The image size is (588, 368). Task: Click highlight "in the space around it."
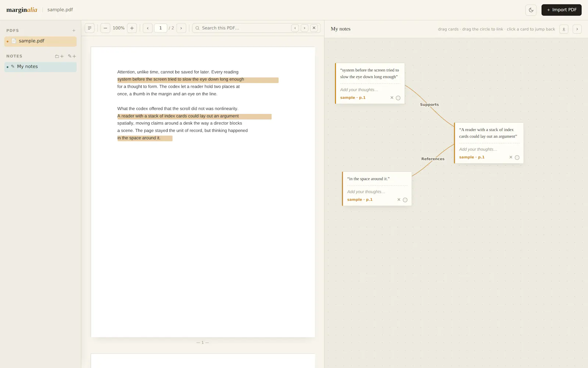145,138
